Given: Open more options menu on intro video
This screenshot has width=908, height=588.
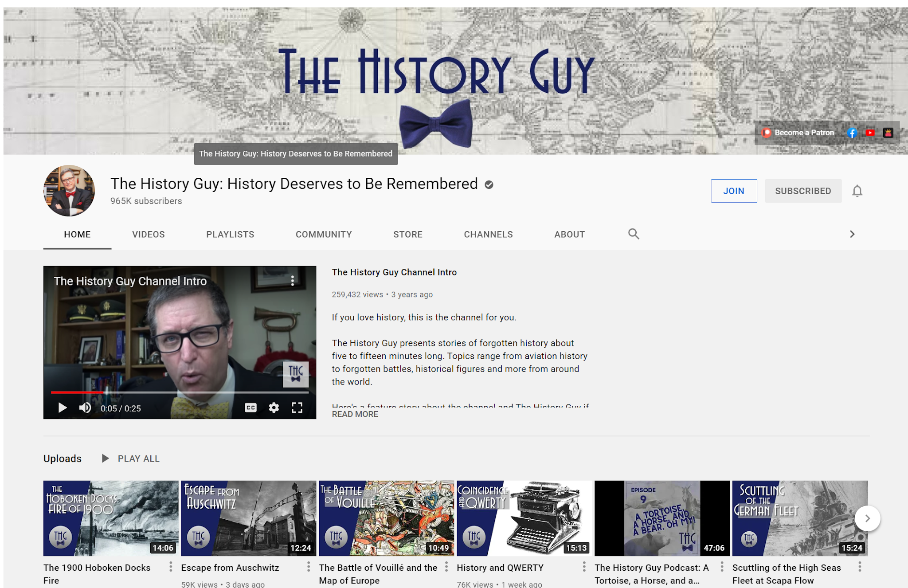Looking at the screenshot, I should click(293, 281).
